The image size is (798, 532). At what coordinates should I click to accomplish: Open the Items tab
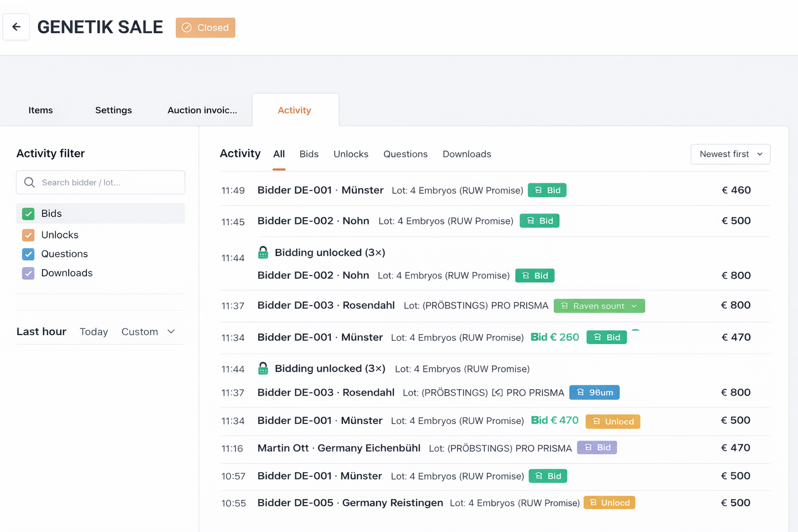[41, 110]
